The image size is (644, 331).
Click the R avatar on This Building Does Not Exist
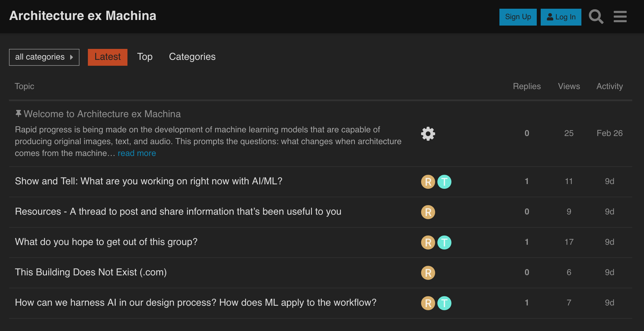(428, 272)
